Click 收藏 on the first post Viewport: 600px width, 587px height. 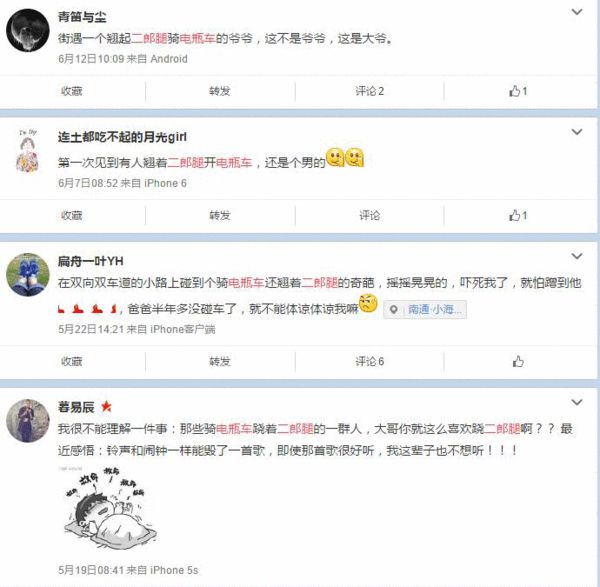pos(72,91)
